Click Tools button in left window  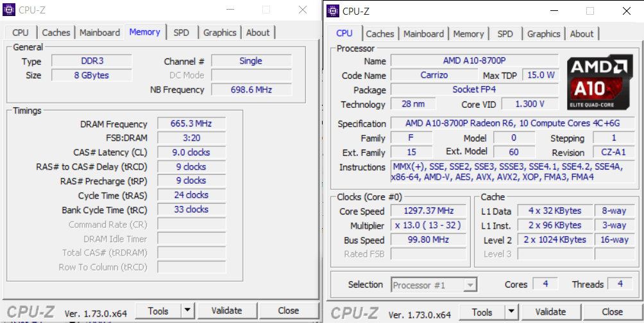coord(158,311)
